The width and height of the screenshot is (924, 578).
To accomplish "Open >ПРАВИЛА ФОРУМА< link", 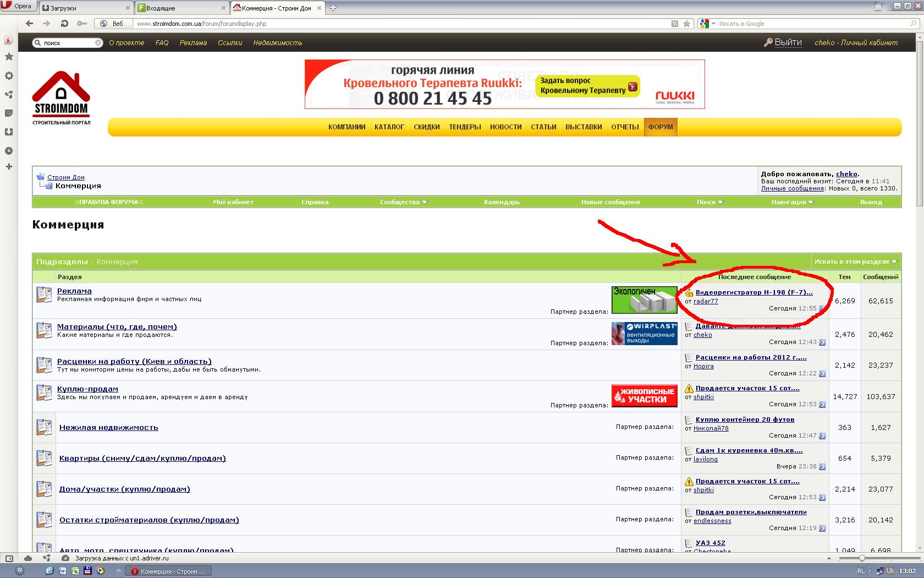I will (109, 202).
